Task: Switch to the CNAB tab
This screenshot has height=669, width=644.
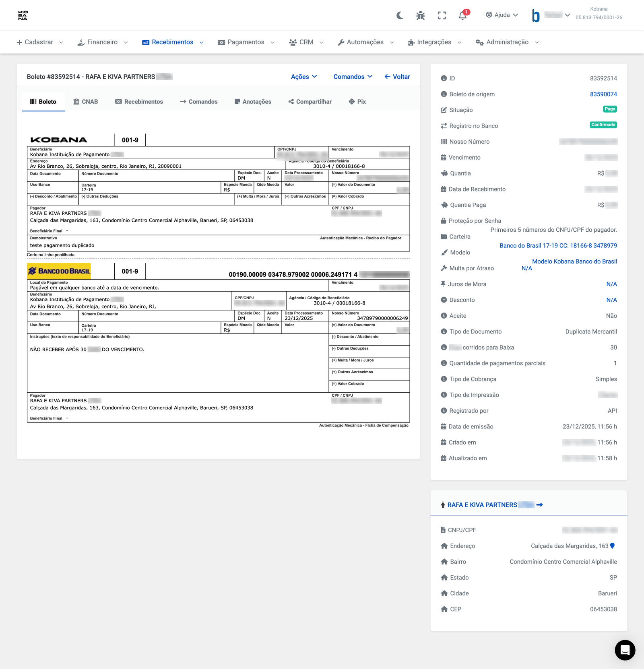Action: (87, 101)
